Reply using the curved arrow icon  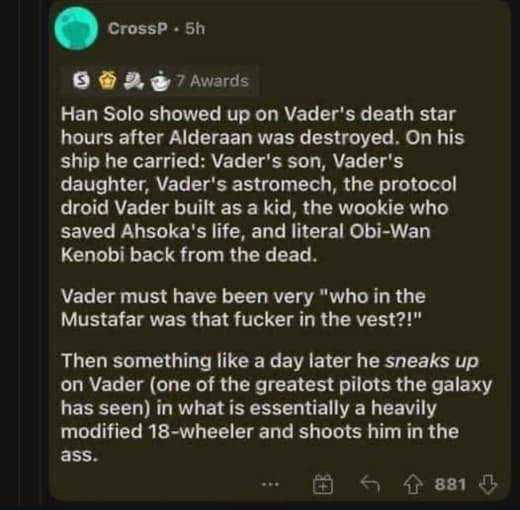tap(370, 484)
